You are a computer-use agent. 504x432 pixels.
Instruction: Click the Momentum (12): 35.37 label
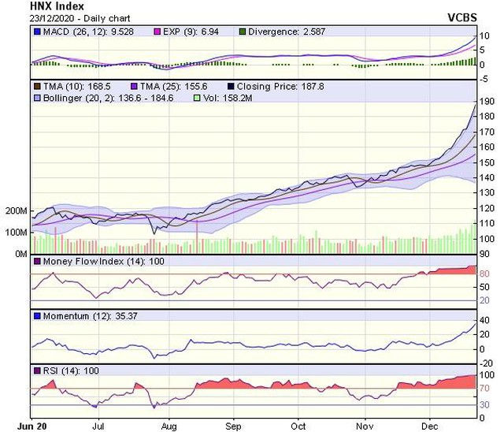tap(91, 316)
